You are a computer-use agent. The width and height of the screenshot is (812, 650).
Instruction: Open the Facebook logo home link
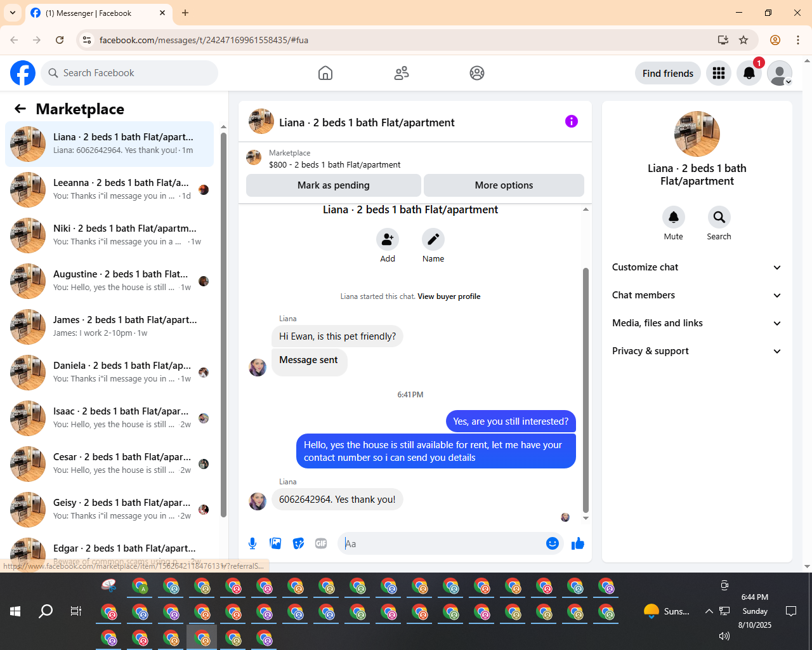[x=23, y=73]
